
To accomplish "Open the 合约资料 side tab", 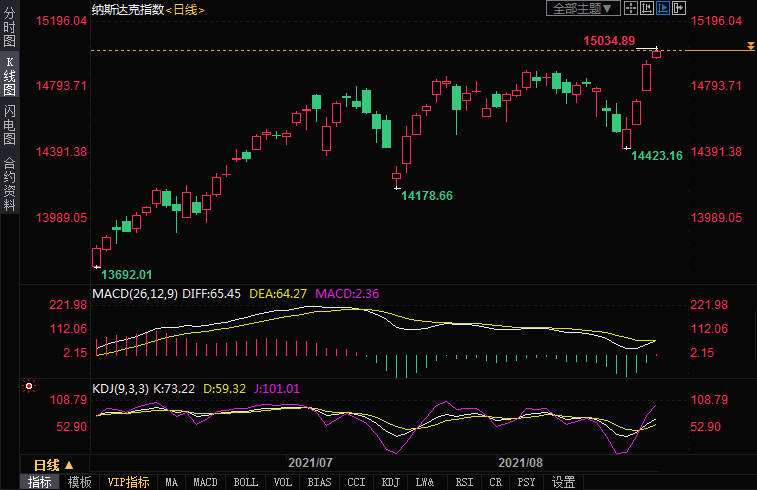I will (x=9, y=184).
